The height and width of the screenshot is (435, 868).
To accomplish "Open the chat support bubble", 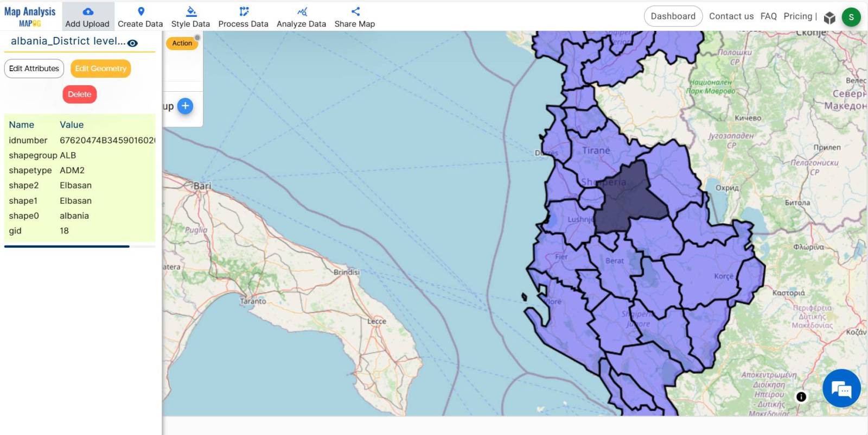I will coord(841,388).
